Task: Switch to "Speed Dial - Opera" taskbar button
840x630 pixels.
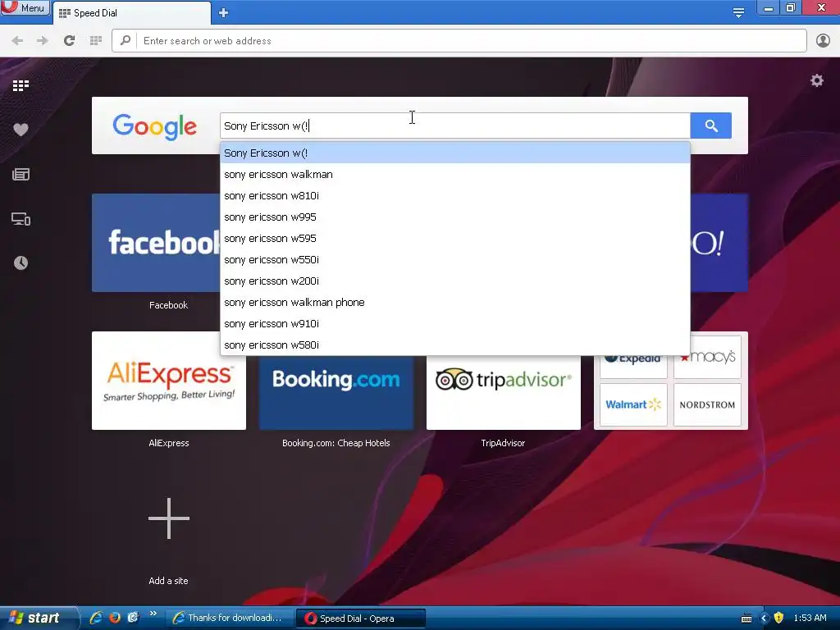Action: click(361, 619)
